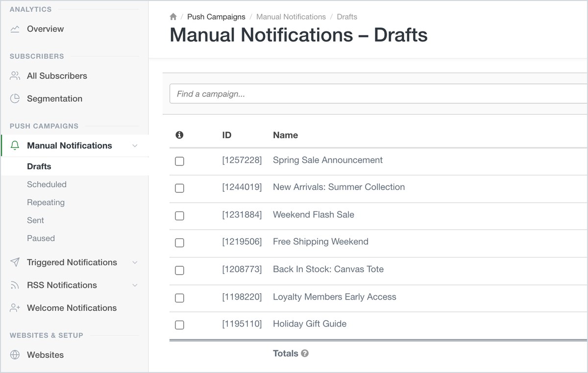The image size is (588, 373).
Task: Click campaign ID [1219506]
Action: point(242,241)
